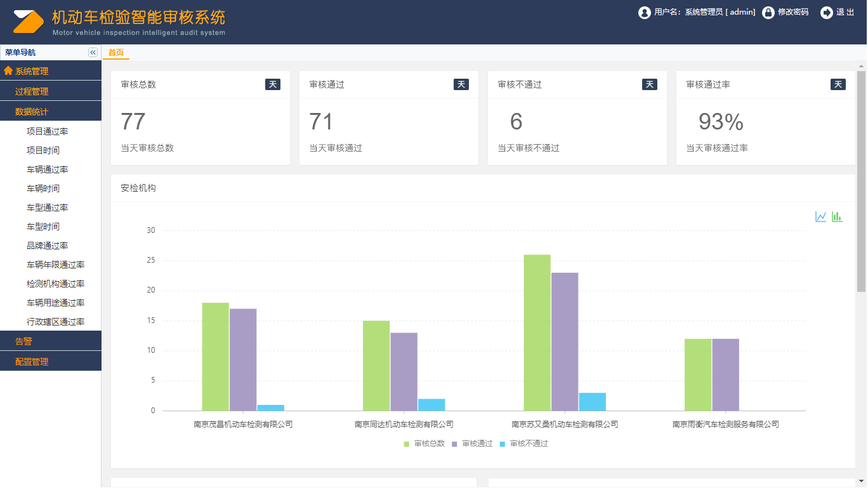Viewport: 868px width, 488px height.
Task: Select the 首页 tab
Action: [x=116, y=53]
